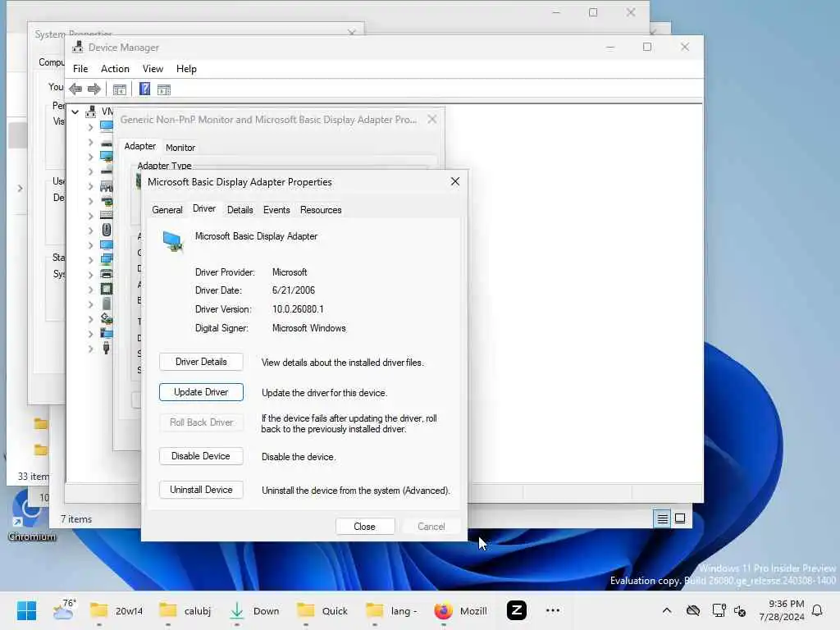Screen dimensions: 840x630
Task: Switch to the Events tab
Action: [276, 210]
